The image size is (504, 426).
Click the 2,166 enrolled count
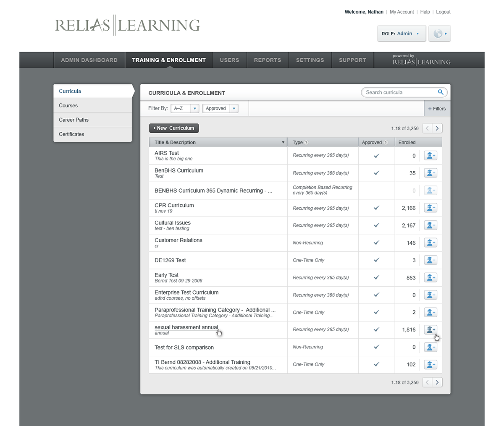click(x=409, y=208)
